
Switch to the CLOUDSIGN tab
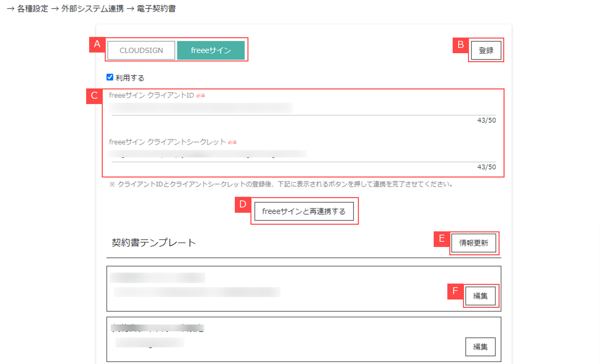point(141,51)
